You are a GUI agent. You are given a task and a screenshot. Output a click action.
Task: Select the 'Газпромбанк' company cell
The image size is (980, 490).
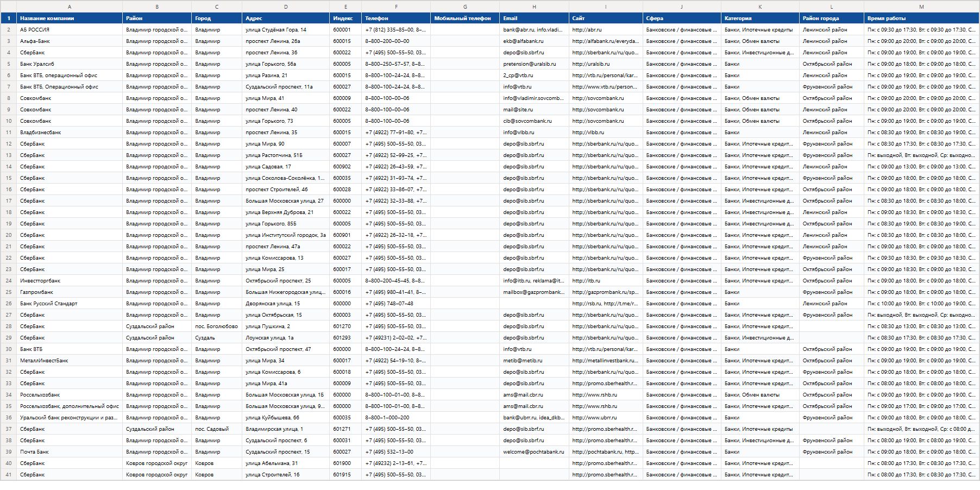click(x=70, y=292)
